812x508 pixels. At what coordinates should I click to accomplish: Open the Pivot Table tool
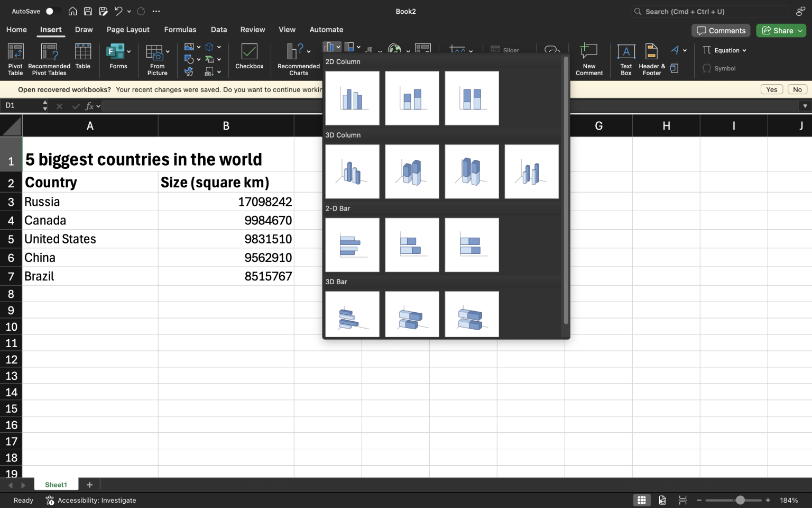tap(15, 59)
